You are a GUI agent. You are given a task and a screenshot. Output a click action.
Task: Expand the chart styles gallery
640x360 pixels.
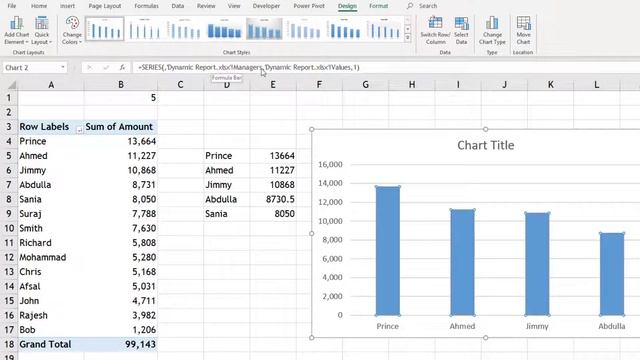point(407,38)
